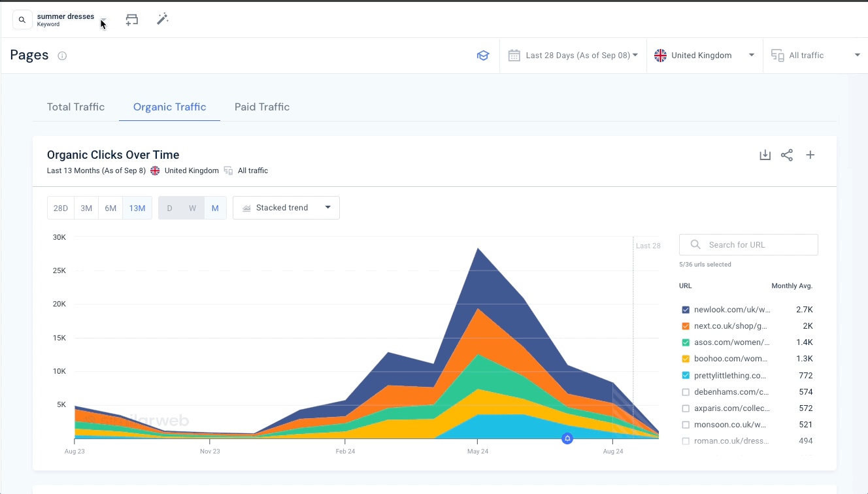The image size is (868, 494).
Task: Click the plus icon on chart
Action: pos(810,155)
